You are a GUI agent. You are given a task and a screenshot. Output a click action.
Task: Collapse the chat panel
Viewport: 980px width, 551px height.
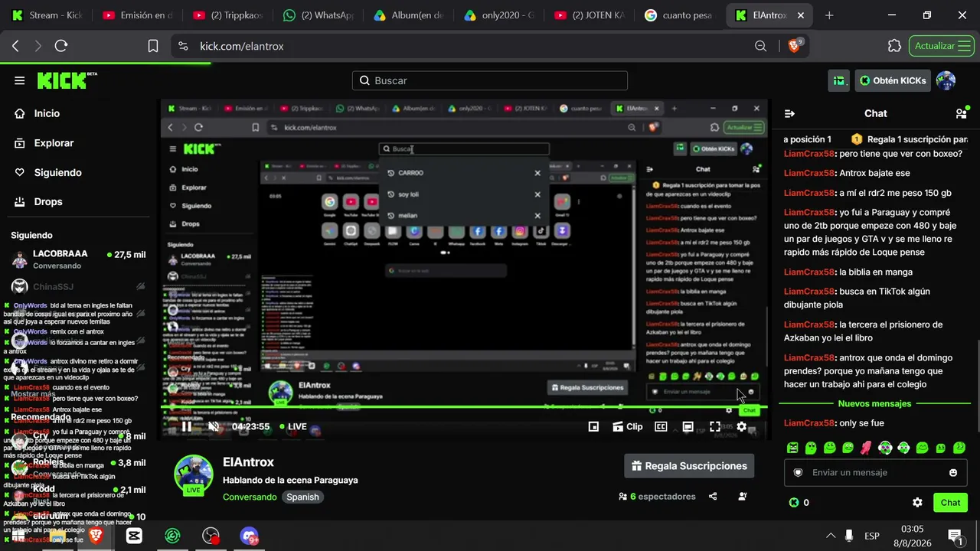[790, 113]
